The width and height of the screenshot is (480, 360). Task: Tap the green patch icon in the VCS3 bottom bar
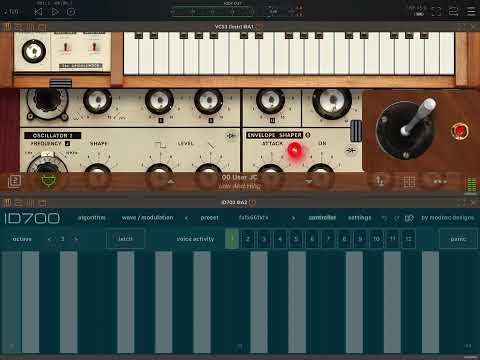point(48,181)
